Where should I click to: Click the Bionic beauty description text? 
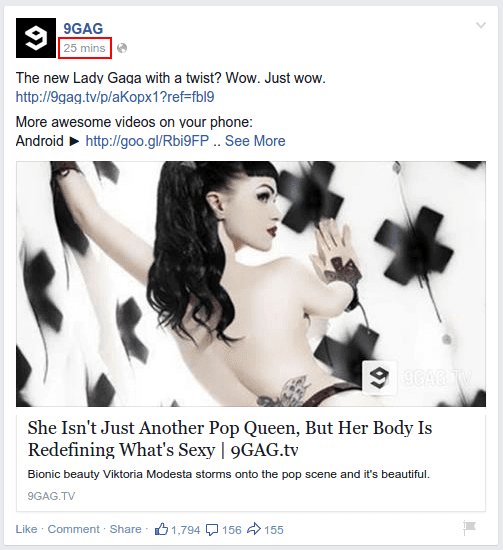(229, 474)
